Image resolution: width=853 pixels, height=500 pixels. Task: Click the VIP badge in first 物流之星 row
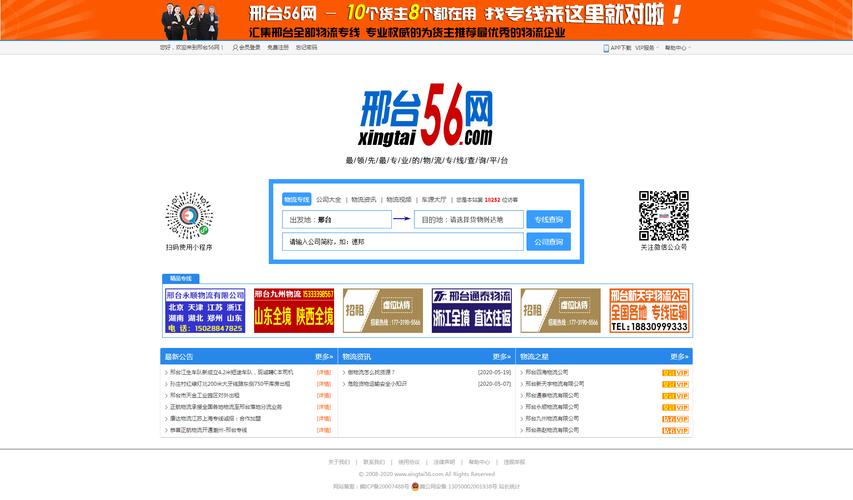point(675,373)
